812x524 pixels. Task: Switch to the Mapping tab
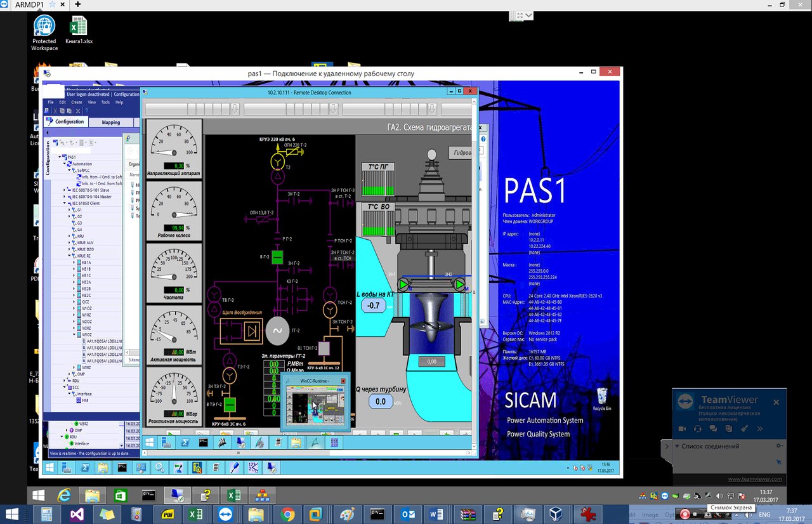click(x=111, y=122)
